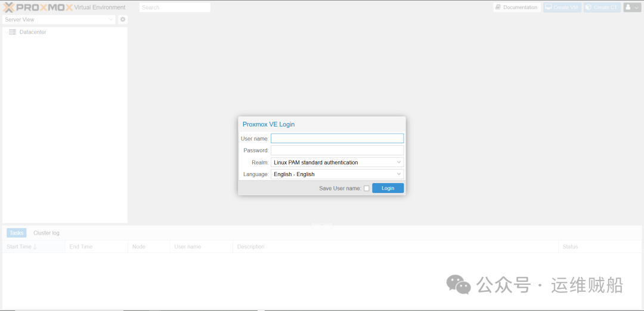644x311 pixels.
Task: Click the Documentation book icon
Action: [498, 7]
